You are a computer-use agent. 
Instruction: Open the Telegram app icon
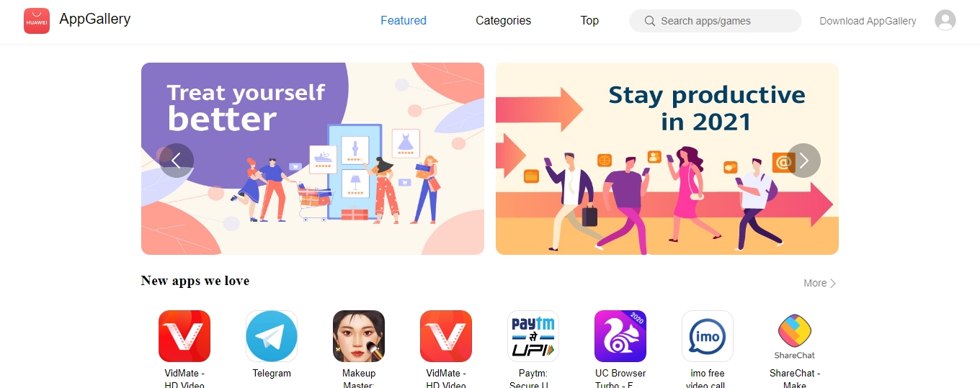coord(272,336)
